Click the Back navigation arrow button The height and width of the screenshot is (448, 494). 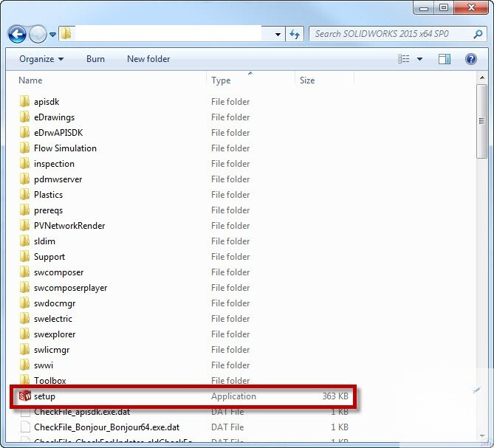tap(17, 34)
